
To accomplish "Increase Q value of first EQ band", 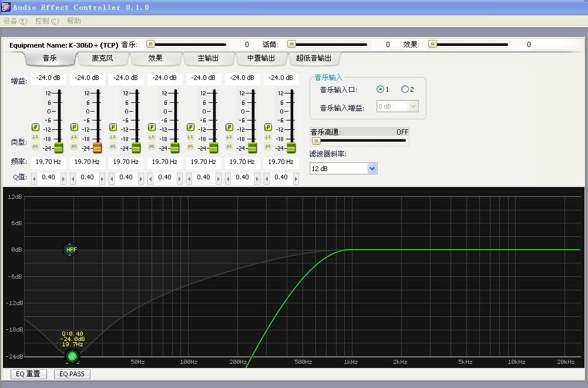I will point(63,178).
